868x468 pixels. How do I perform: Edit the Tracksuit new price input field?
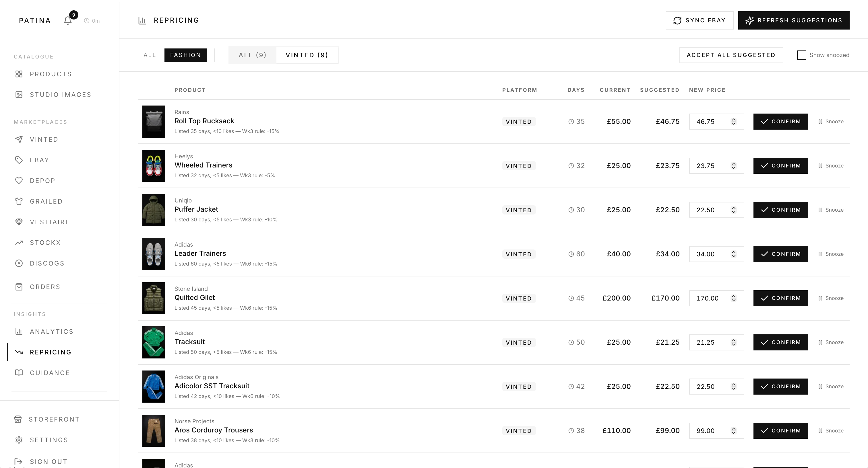coord(711,342)
